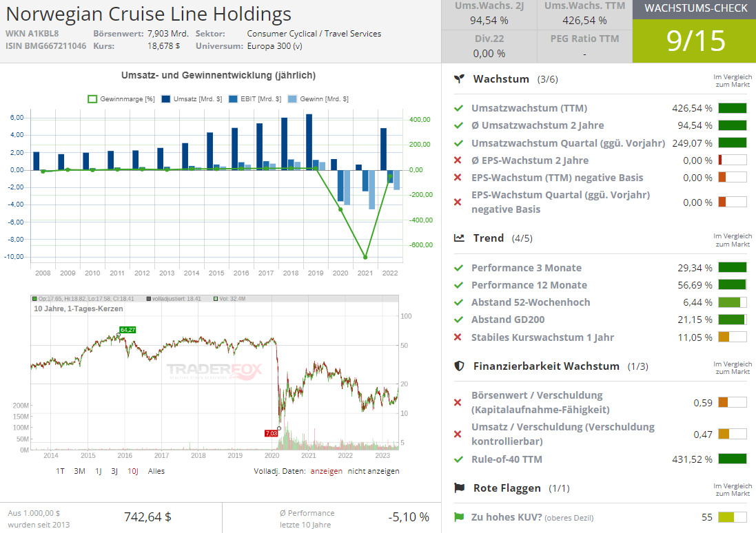Click the Trend chart icon
This screenshot has height=533, width=756.
[459, 238]
